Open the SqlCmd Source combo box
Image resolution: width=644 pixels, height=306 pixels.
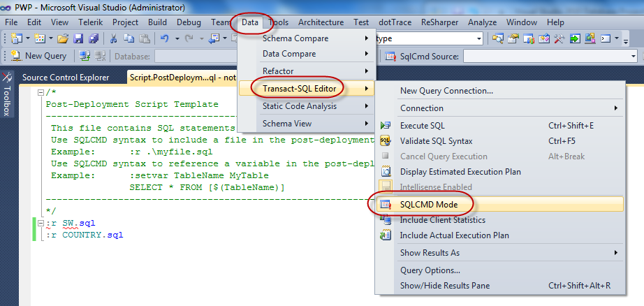(550, 57)
